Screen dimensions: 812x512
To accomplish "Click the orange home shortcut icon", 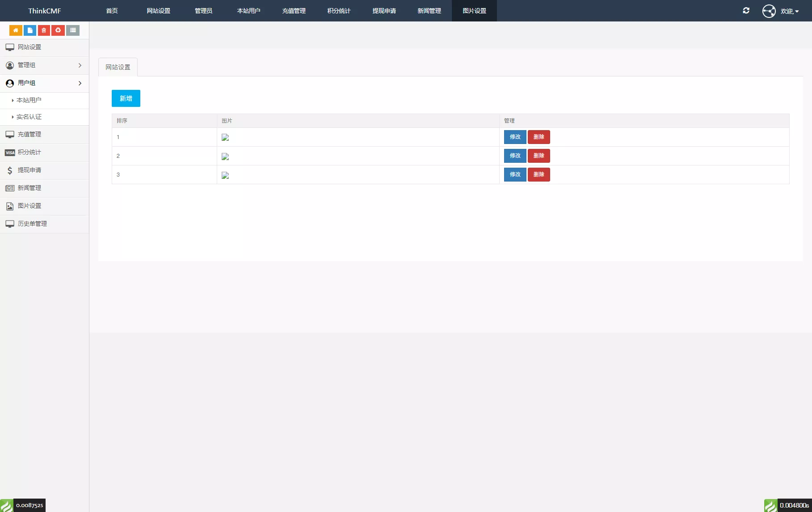I will 16,30.
